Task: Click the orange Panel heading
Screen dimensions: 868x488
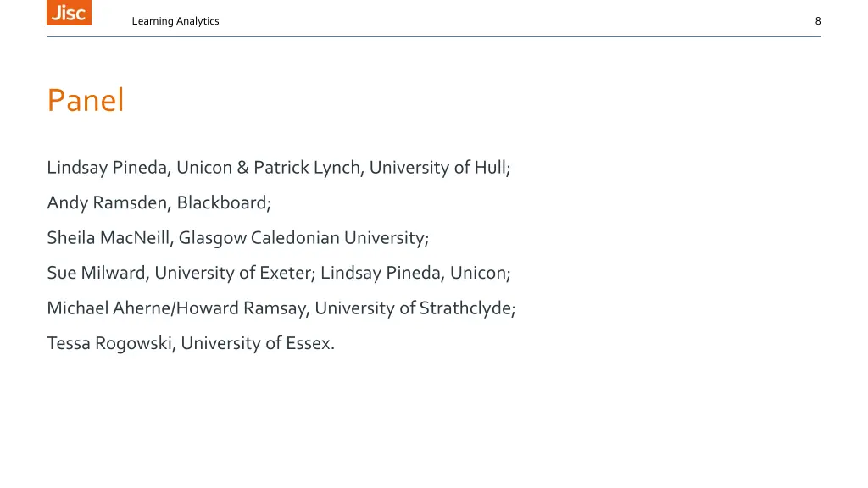Action: point(86,100)
